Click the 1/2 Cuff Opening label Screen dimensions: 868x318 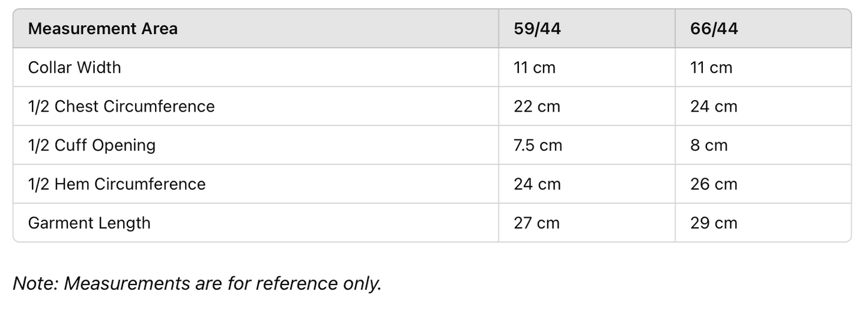(92, 145)
